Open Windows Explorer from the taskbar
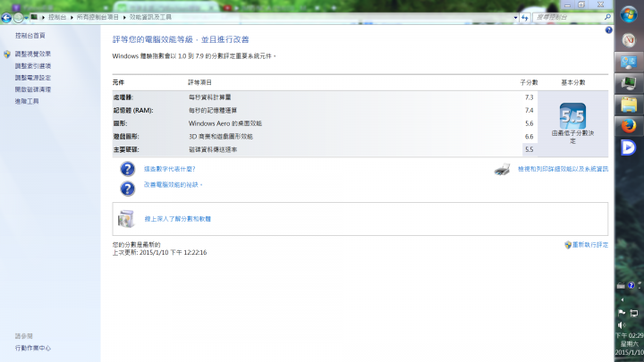This screenshot has width=644, height=362. pos(629,105)
